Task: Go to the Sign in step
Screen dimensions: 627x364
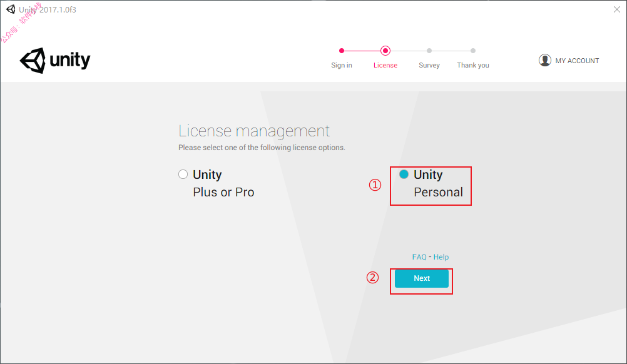Action: tap(342, 65)
